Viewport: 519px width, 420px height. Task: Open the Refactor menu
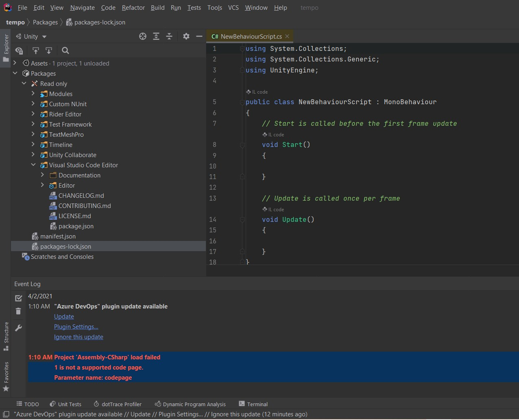point(133,8)
